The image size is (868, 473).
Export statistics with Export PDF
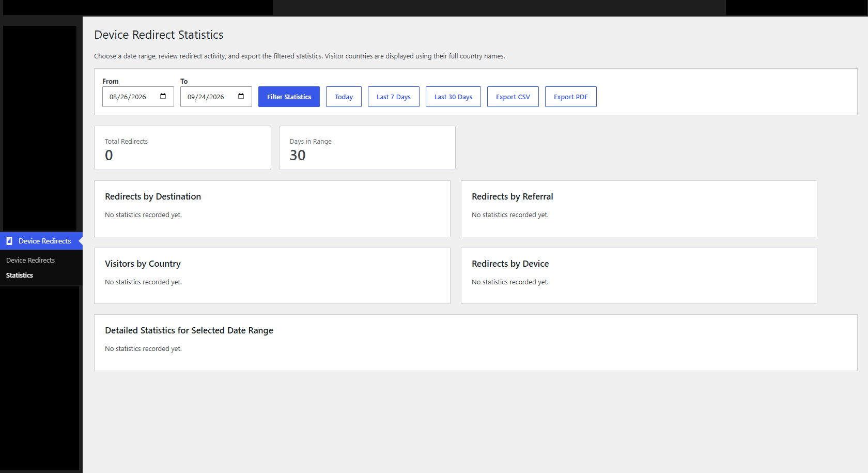click(x=571, y=97)
